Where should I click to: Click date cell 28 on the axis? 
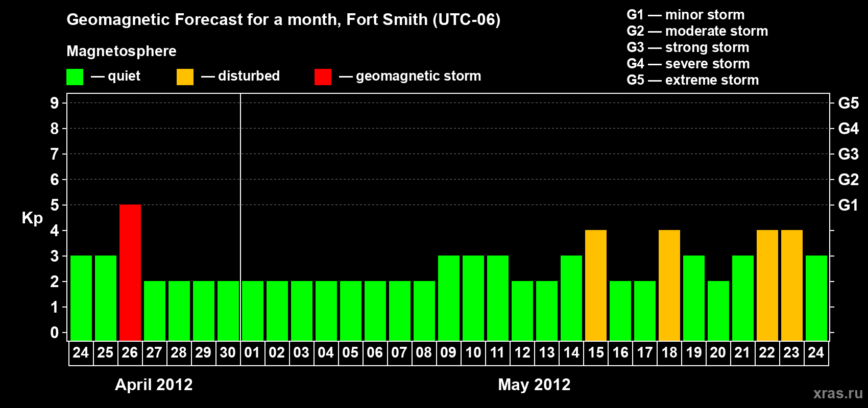179,353
